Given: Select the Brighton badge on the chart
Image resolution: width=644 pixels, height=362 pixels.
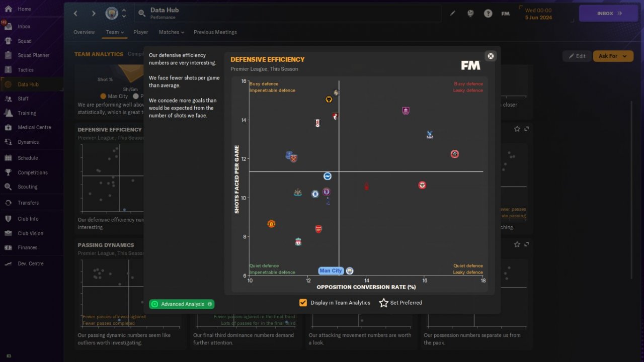Looking at the screenshot, I should [327, 176].
